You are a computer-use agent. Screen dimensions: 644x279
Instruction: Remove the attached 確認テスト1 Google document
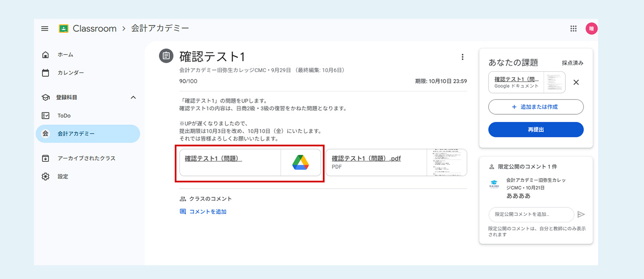576,82
